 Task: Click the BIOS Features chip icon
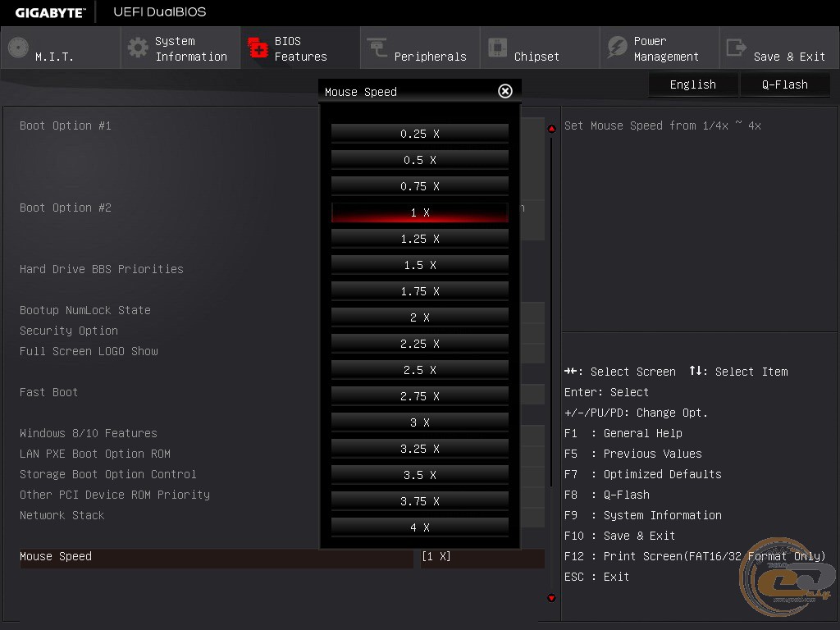(258, 48)
